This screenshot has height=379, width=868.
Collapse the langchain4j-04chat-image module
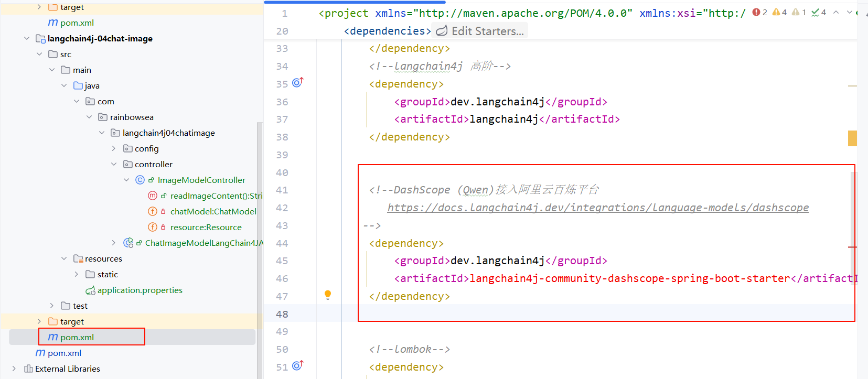click(x=27, y=38)
